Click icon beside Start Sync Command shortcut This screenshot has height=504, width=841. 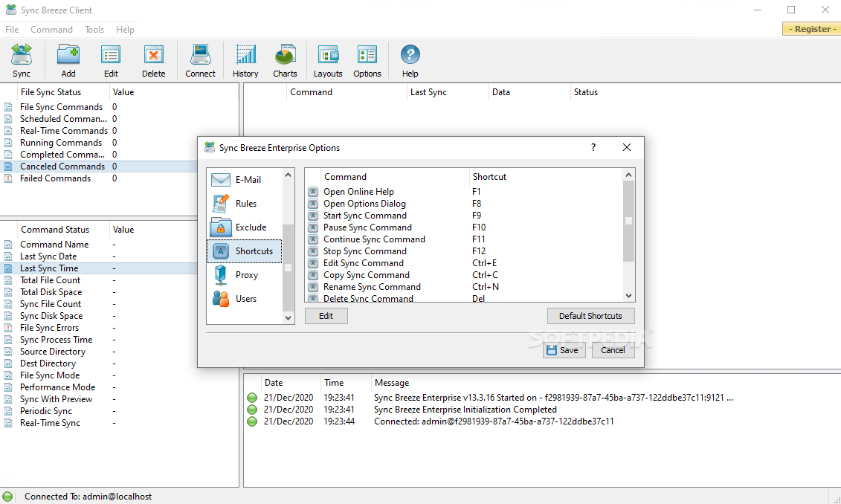(313, 216)
